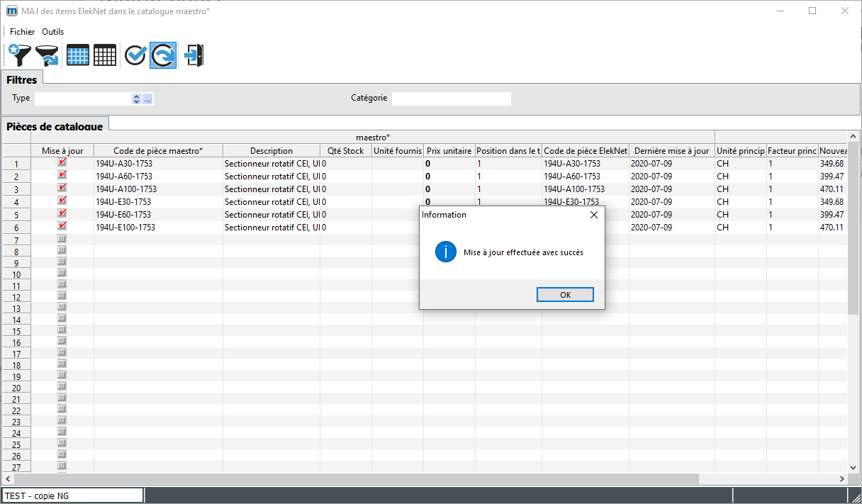Uncheck Mise à jour for row 194U-A30-1753

point(62,162)
